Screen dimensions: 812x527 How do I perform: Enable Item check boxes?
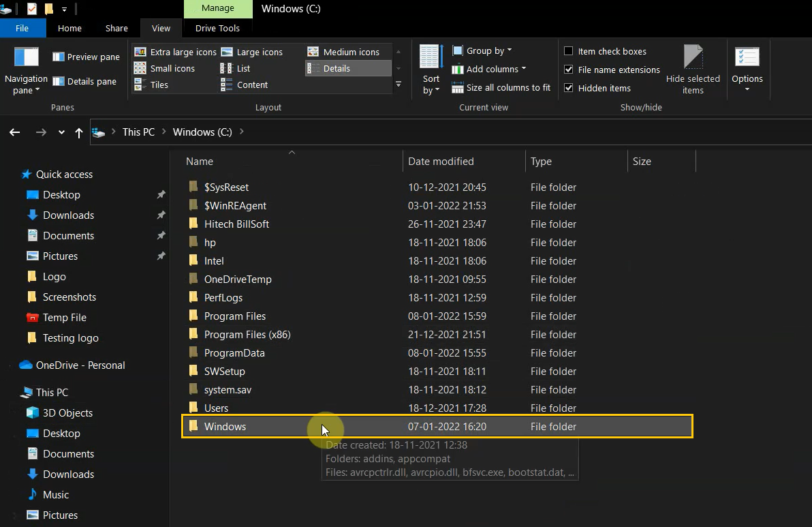pos(568,51)
